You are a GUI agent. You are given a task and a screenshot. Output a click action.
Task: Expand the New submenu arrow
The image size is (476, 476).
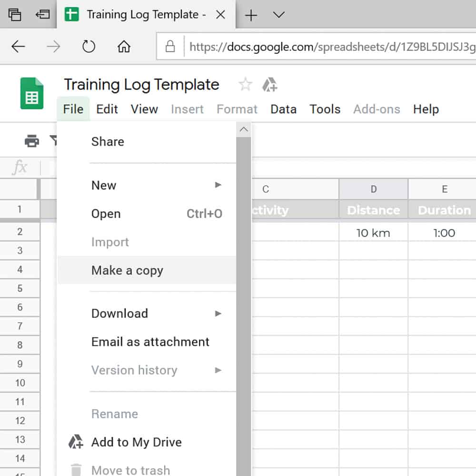click(218, 185)
